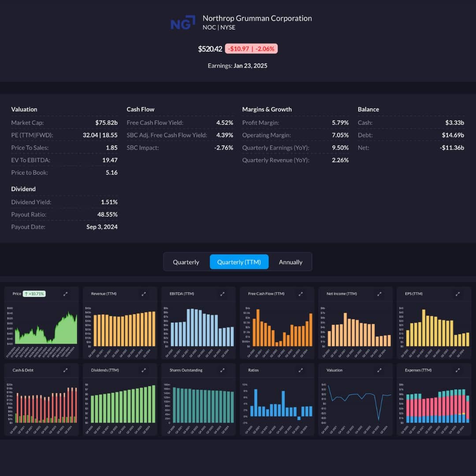Switch to the Annually tab

(290, 262)
